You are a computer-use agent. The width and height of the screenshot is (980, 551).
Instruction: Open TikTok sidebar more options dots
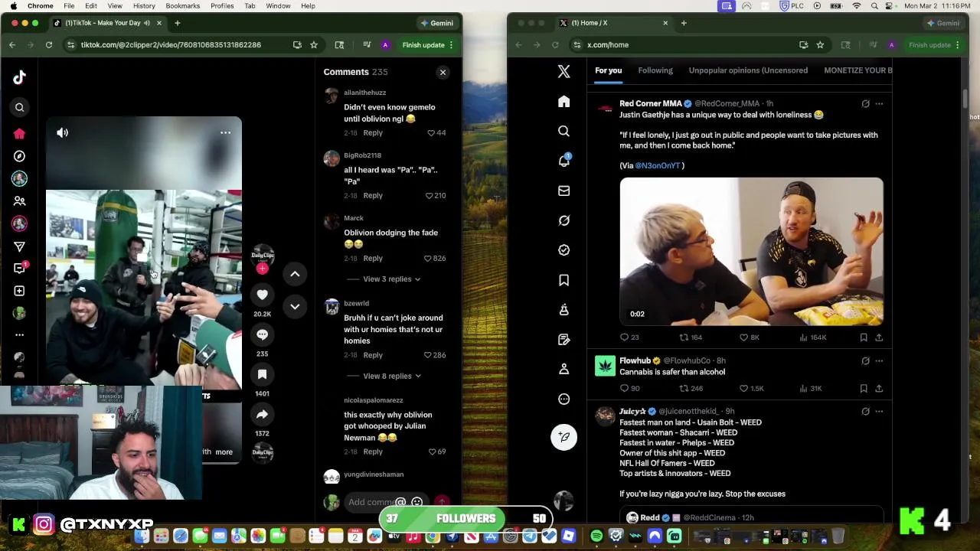tap(20, 334)
